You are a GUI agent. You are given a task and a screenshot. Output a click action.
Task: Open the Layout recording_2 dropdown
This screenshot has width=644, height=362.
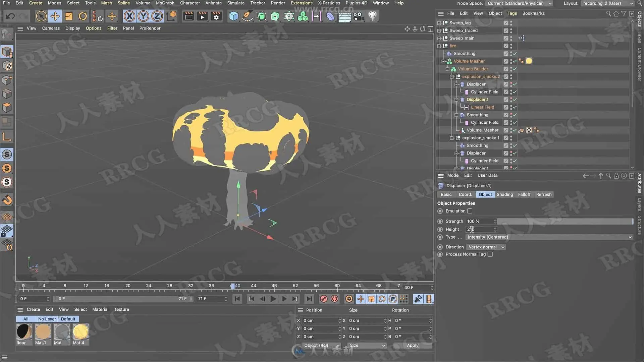tap(607, 3)
